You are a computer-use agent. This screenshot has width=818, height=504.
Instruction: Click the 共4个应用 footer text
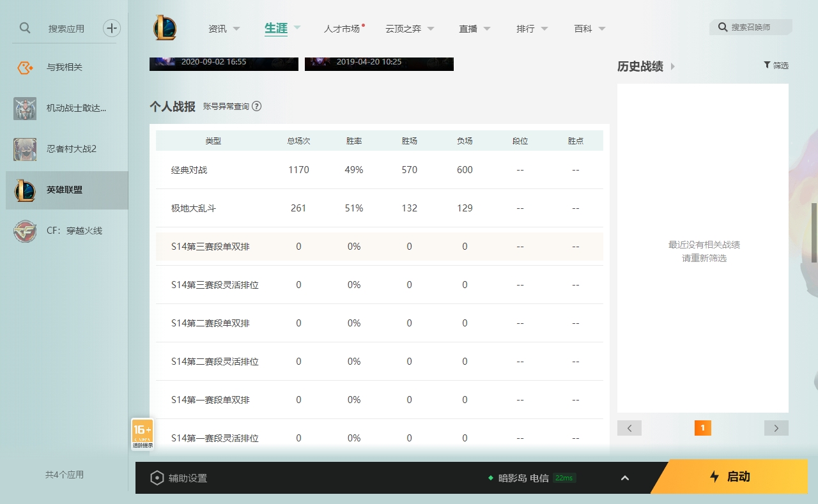[65, 475]
